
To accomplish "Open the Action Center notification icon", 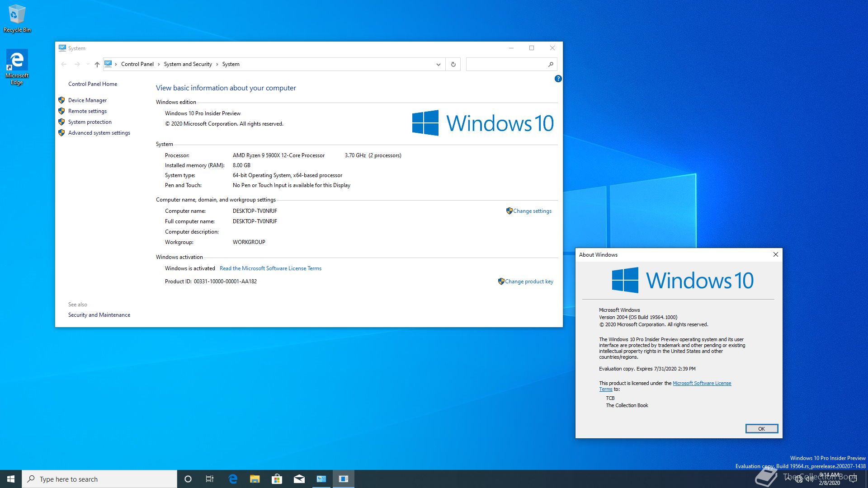I will point(853,479).
